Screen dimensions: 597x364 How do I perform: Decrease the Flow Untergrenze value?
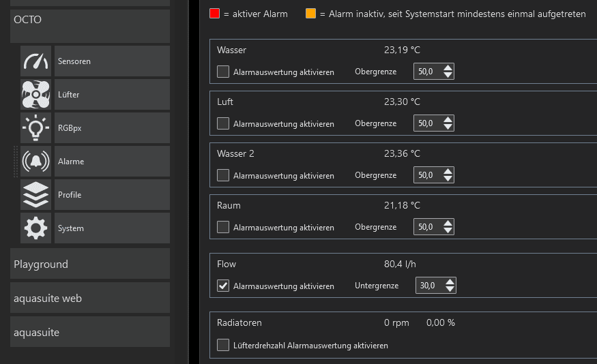point(450,289)
